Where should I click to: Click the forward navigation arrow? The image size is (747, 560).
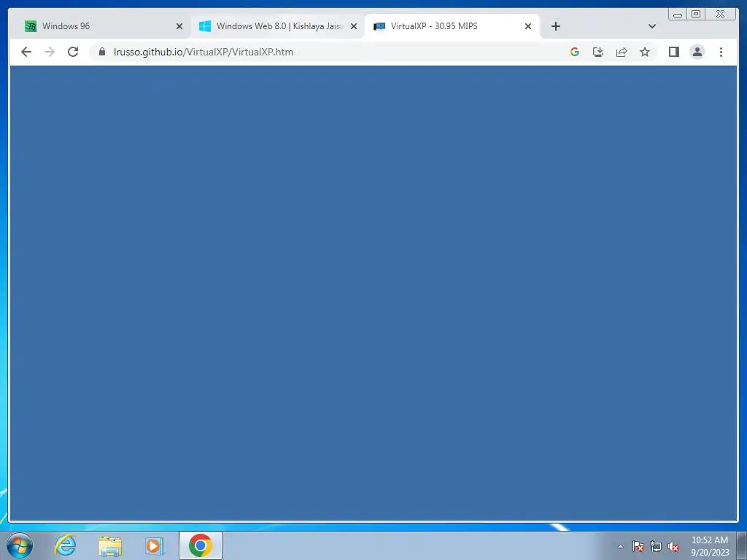coord(50,52)
